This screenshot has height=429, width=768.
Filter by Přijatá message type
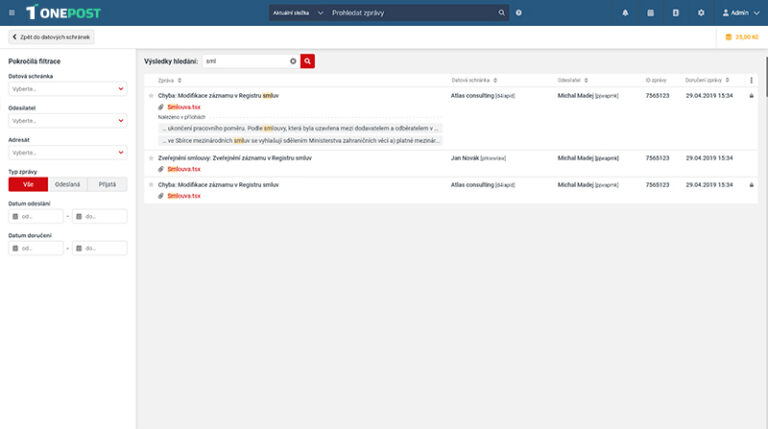(x=107, y=184)
